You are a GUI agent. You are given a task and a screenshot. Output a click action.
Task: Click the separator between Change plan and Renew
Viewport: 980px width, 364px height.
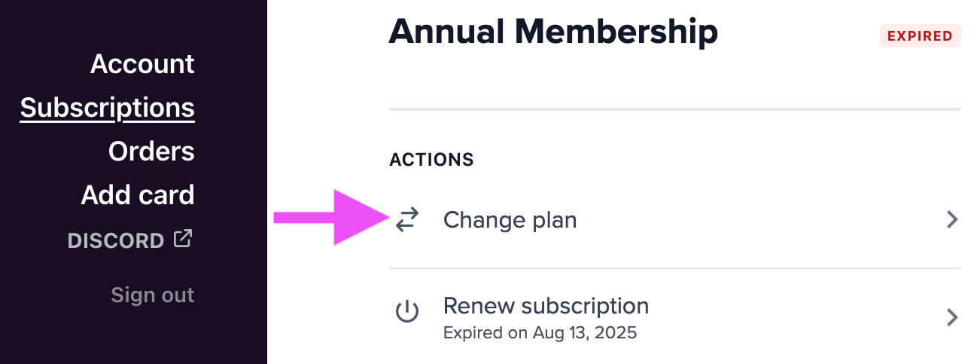click(x=674, y=268)
